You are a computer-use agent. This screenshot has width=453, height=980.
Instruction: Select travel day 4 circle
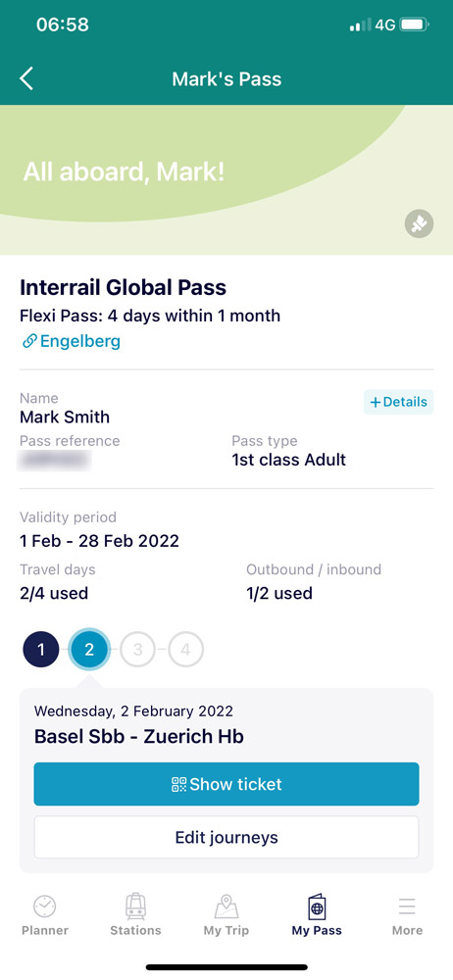point(185,650)
